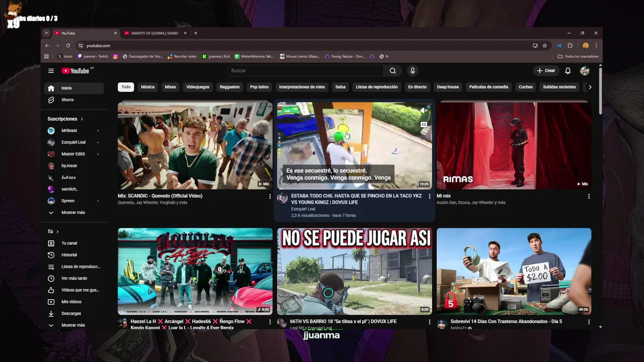The height and width of the screenshot is (362, 644).
Task: Click the YouTube logo
Action: pos(75,71)
